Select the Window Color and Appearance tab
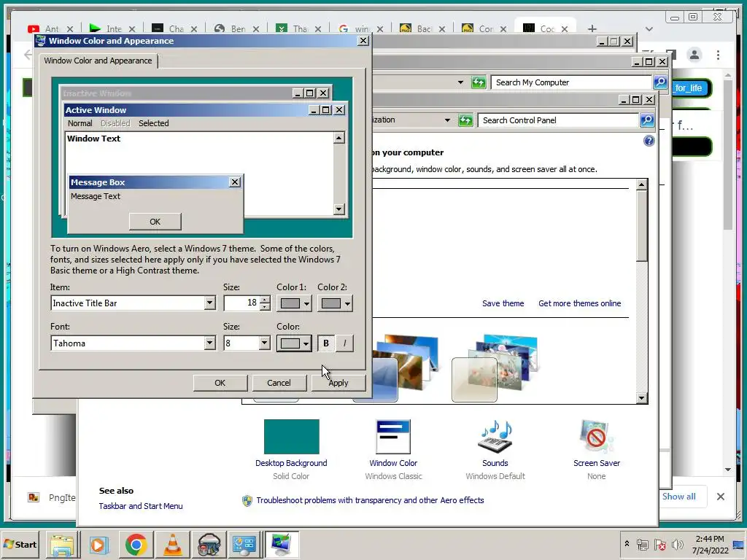This screenshot has height=560, width=747. point(98,61)
